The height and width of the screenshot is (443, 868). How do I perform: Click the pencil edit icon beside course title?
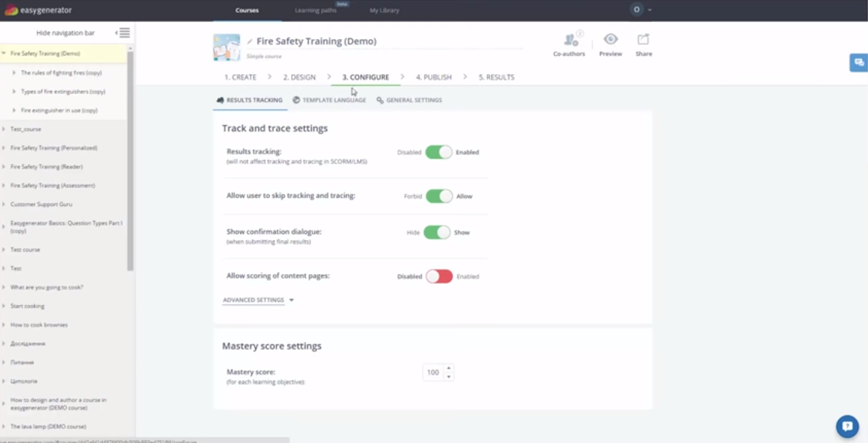click(250, 42)
